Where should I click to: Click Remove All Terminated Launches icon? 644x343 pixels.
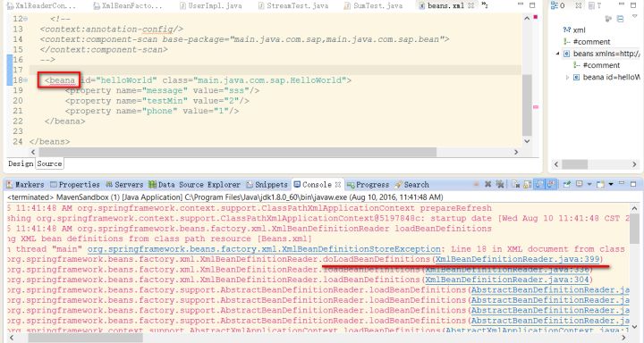[500, 184]
